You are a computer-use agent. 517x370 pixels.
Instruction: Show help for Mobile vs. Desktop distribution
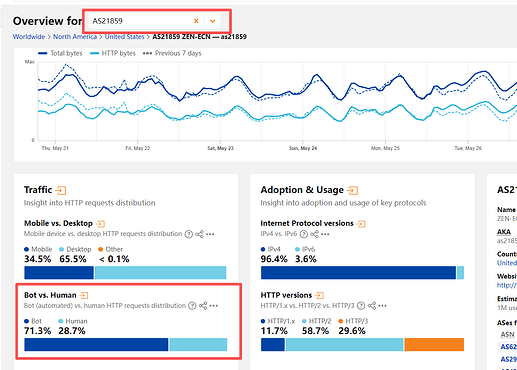coord(189,234)
